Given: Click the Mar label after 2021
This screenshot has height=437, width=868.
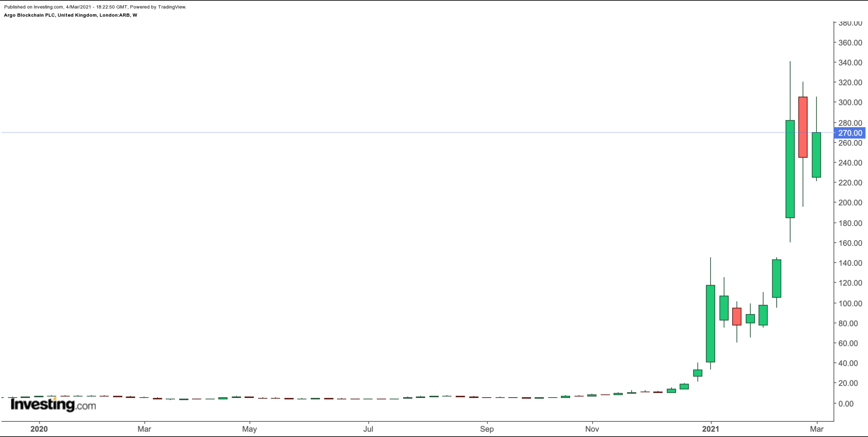Looking at the screenshot, I should 816,429.
